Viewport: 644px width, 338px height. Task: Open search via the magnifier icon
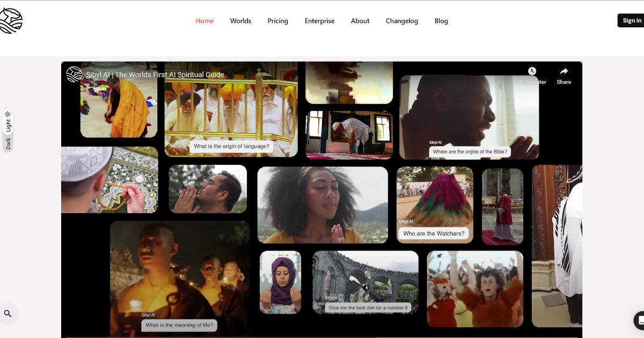(x=9, y=313)
